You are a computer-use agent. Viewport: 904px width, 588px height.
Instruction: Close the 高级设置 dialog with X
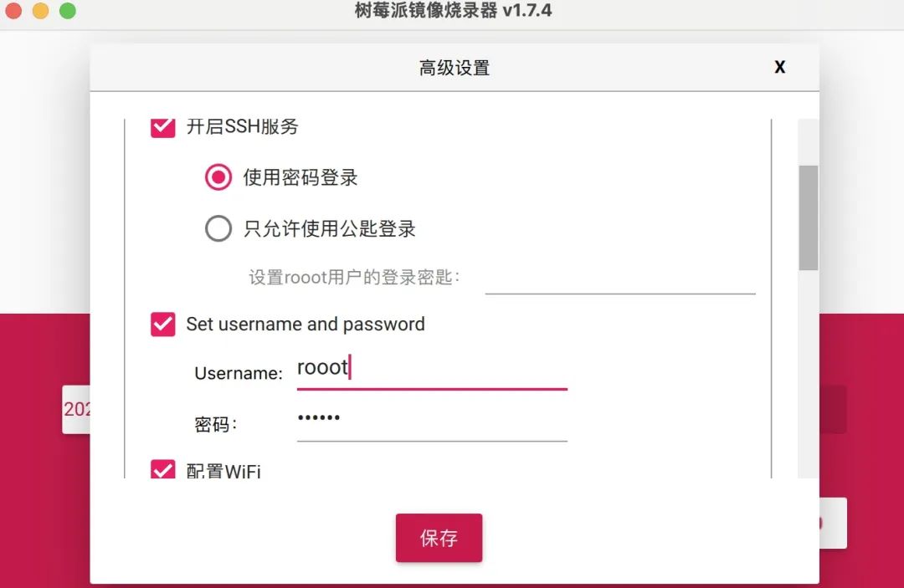click(779, 67)
